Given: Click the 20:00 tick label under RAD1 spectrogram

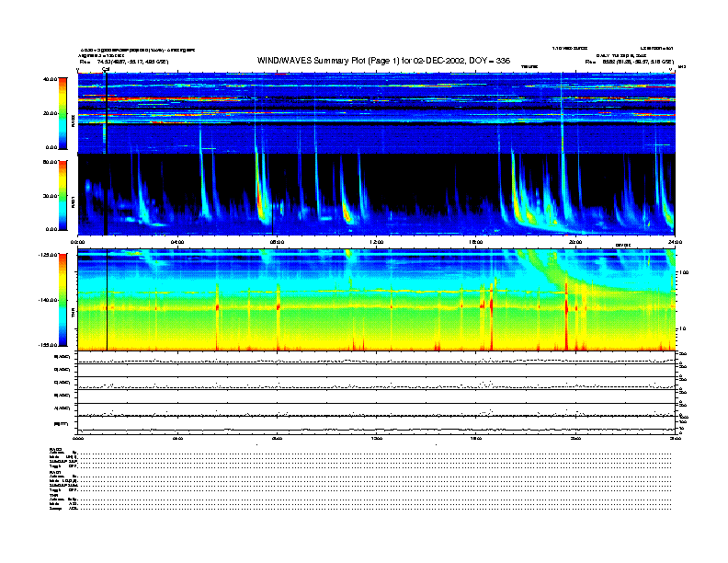Looking at the screenshot, I should pos(575,242).
